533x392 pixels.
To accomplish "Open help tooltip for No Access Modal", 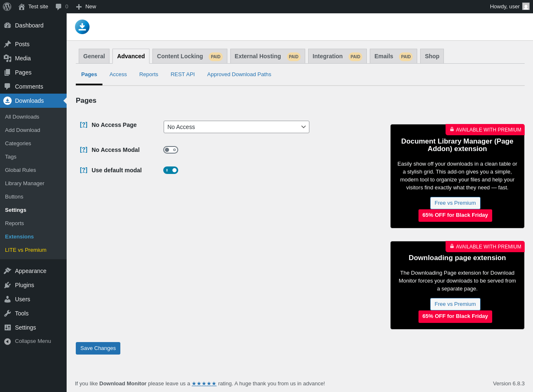I will [84, 149].
